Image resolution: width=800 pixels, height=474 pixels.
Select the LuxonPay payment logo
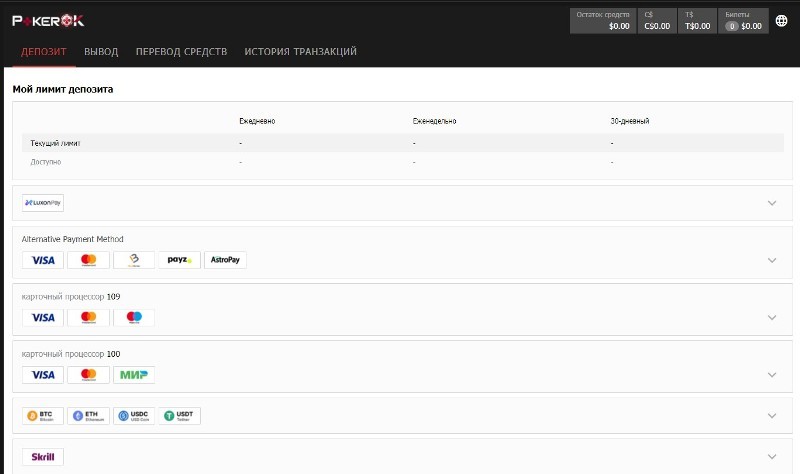point(43,203)
